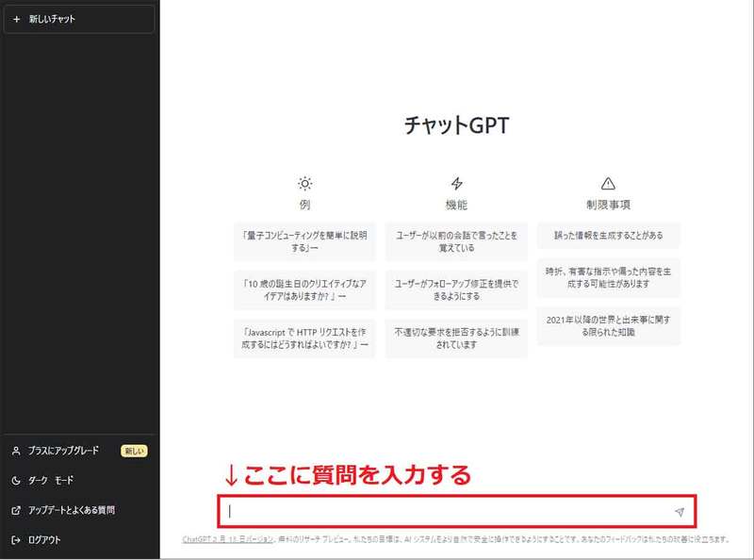This screenshot has width=754, height=560.
Task: Click the logout arrow icon
Action: click(16, 540)
